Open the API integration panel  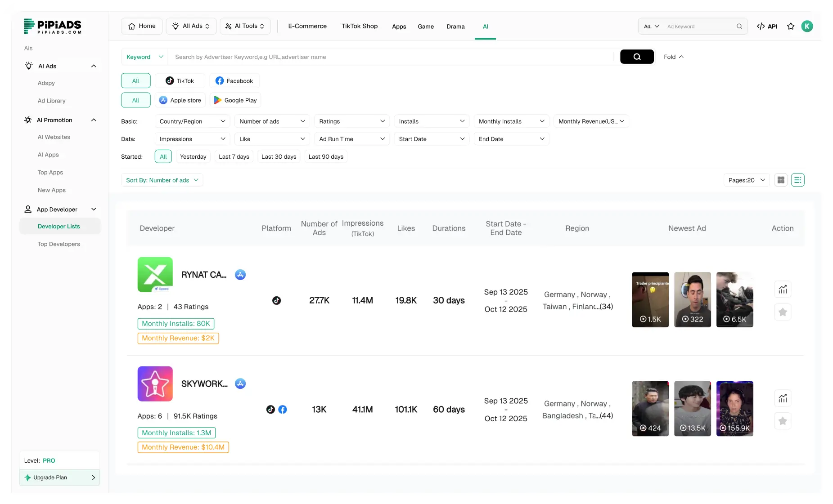pyautogui.click(x=767, y=26)
